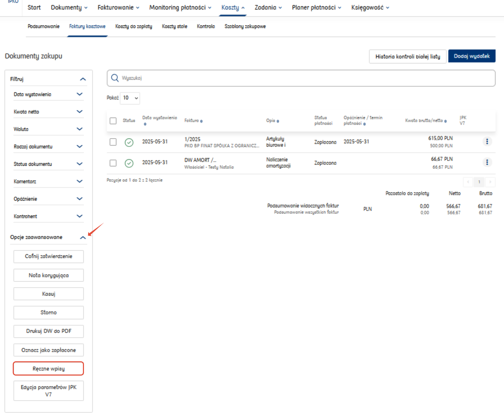Sort by Faktura column sort icon
Image resolution: width=504 pixels, height=420 pixels.
201,121
